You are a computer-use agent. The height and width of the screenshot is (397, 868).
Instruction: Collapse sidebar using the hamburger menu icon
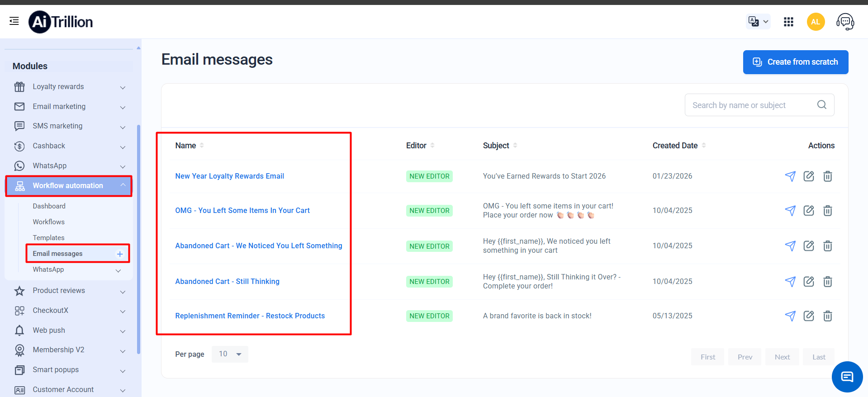(x=14, y=21)
